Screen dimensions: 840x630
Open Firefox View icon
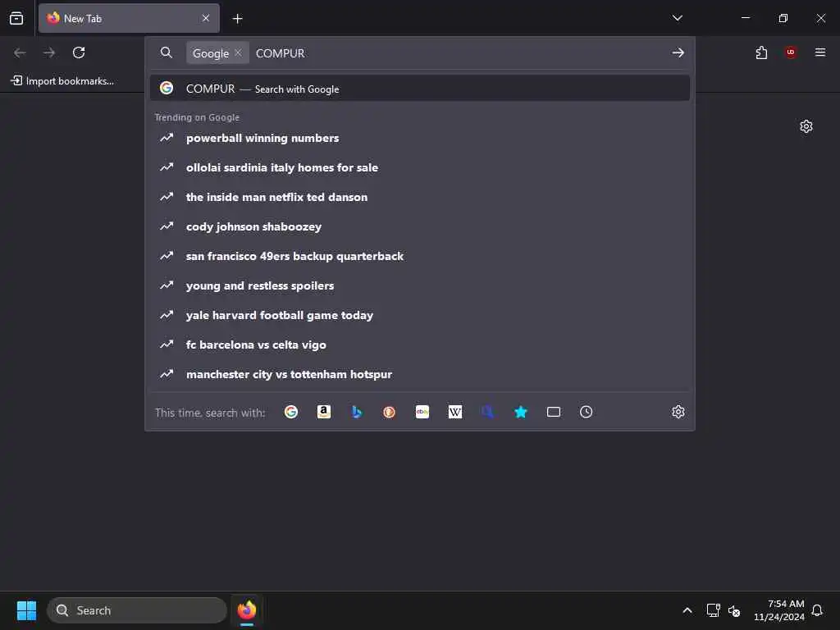coord(16,18)
